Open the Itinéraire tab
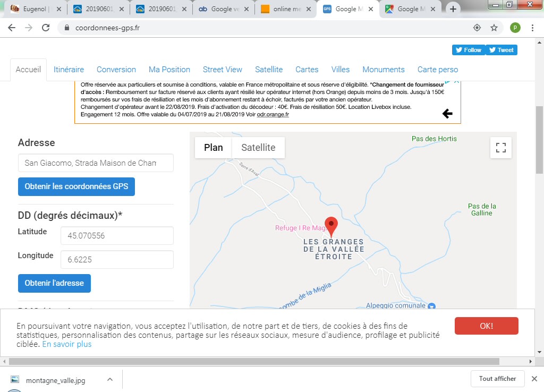 69,70
